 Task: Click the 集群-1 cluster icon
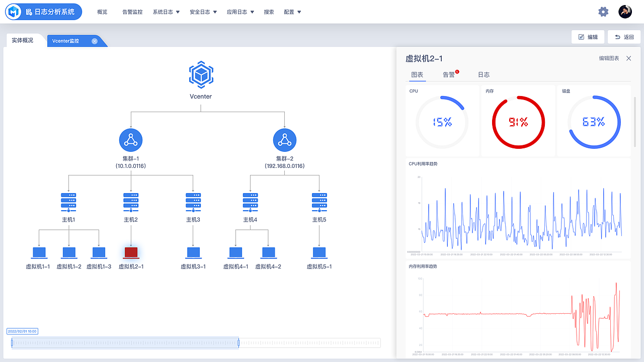[x=131, y=140]
